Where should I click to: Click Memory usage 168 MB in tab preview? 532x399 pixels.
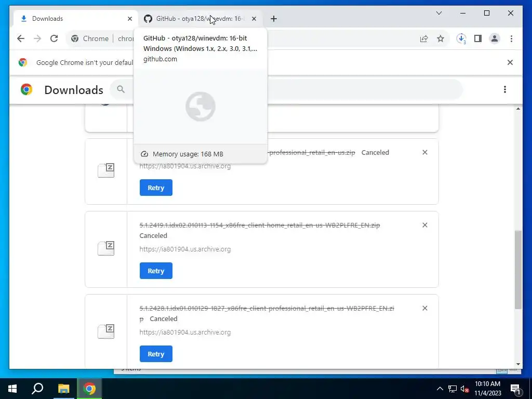[188, 154]
